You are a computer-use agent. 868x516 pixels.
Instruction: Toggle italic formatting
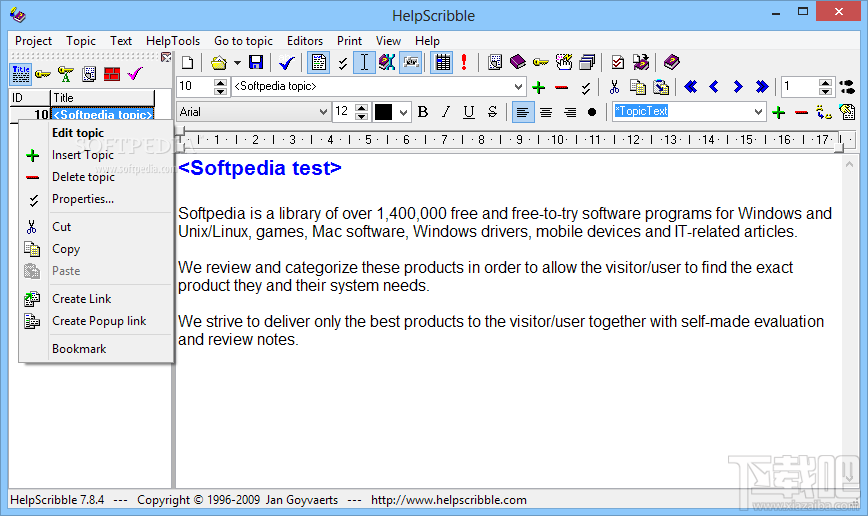[446, 112]
